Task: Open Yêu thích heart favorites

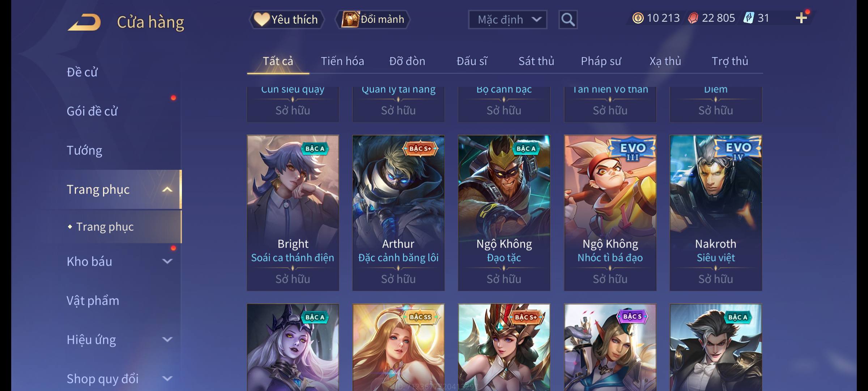Action: 286,20
